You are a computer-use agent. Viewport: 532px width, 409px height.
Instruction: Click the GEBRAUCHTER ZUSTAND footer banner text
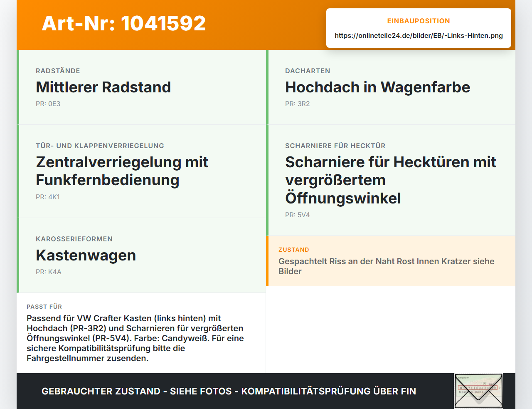pos(229,391)
